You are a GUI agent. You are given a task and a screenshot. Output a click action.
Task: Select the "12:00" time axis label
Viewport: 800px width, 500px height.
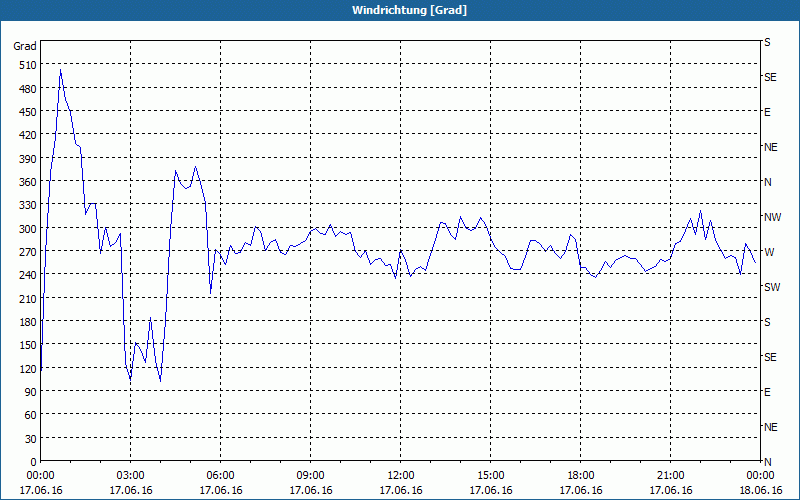pyautogui.click(x=401, y=476)
